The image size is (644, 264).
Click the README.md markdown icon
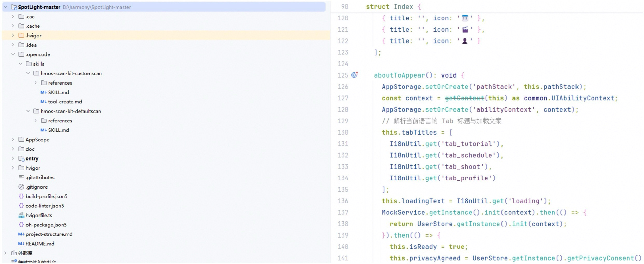pyautogui.click(x=21, y=244)
